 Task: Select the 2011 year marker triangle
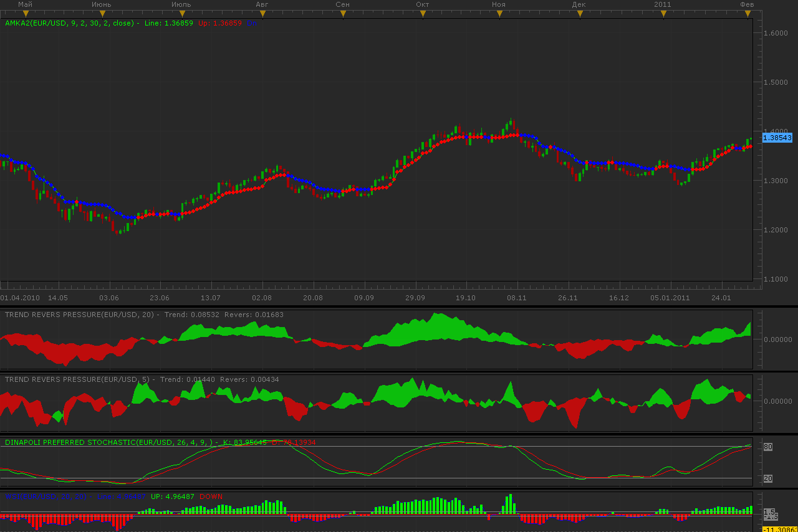pos(663,13)
